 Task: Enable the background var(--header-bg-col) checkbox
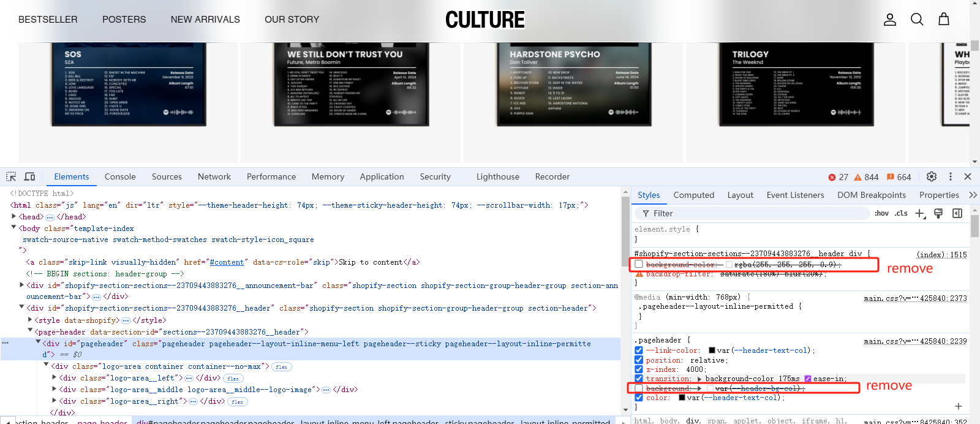(639, 388)
